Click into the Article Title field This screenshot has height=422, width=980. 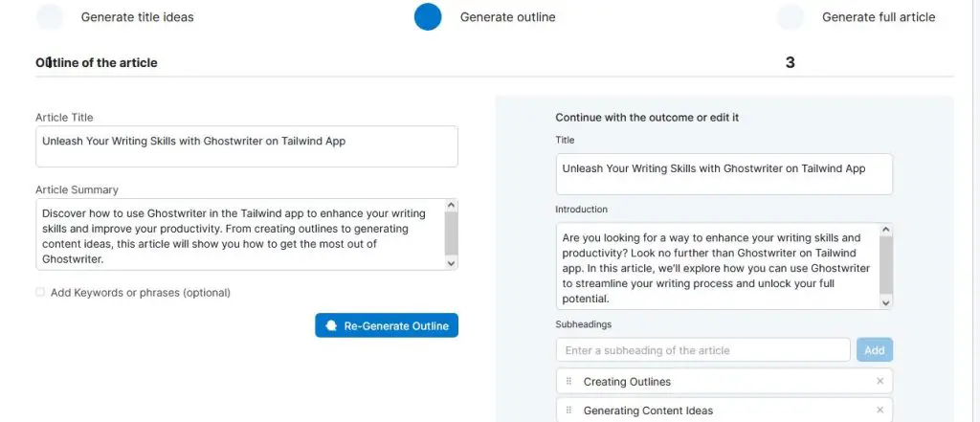(247, 147)
